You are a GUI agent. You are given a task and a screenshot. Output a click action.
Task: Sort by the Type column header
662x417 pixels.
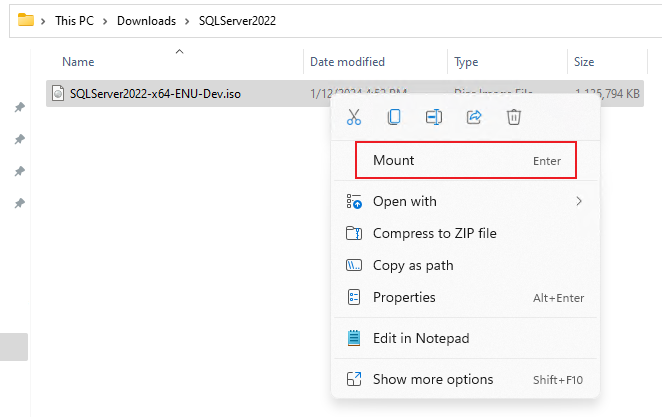coord(466,62)
